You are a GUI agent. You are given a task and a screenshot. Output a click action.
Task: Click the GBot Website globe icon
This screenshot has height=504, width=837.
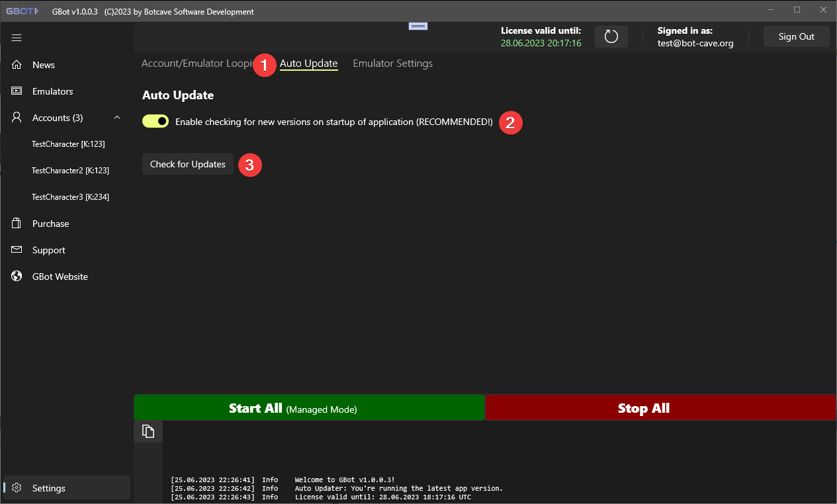pos(17,276)
